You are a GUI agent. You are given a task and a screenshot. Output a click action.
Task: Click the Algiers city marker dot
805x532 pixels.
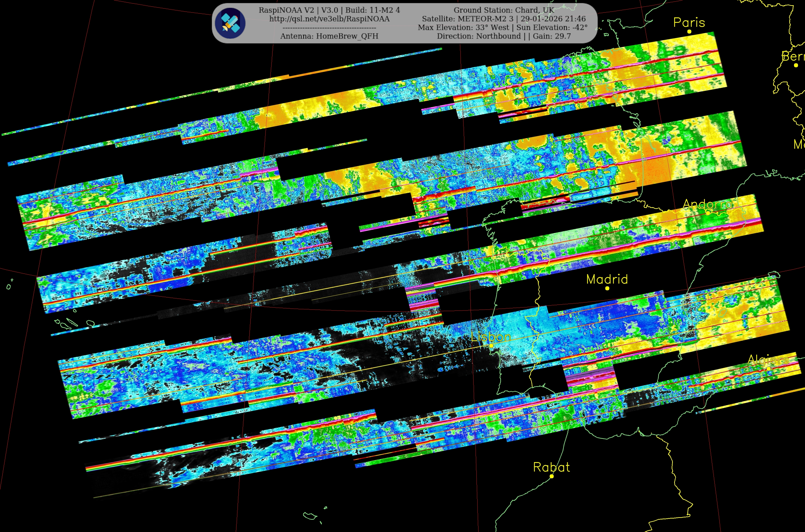coord(769,368)
